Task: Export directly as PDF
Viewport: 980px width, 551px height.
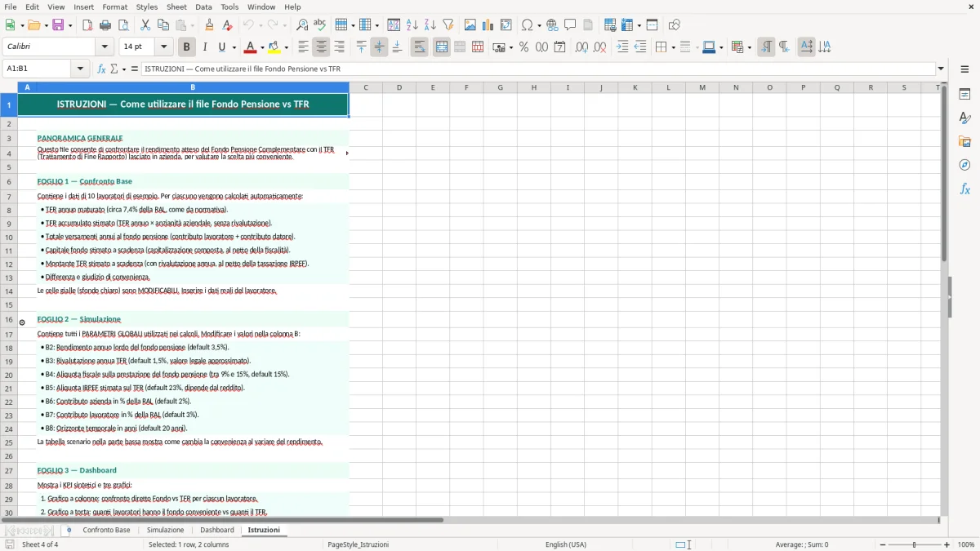Action: pos(87,25)
